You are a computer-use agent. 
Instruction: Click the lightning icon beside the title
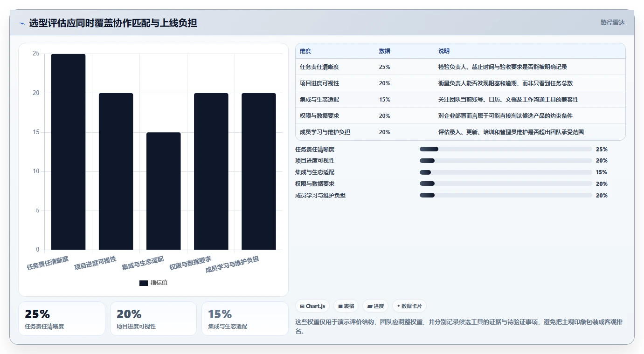[x=22, y=23]
